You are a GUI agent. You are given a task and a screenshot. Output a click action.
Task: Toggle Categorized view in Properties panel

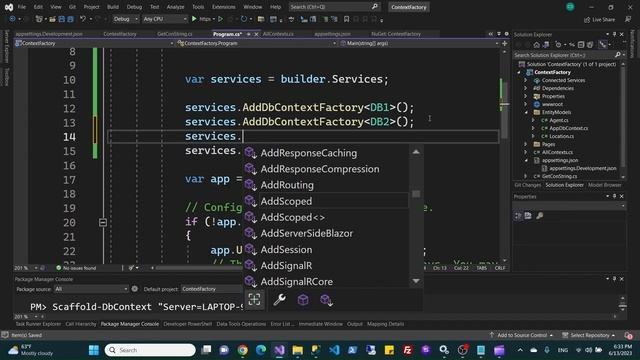pyautogui.click(x=518, y=216)
